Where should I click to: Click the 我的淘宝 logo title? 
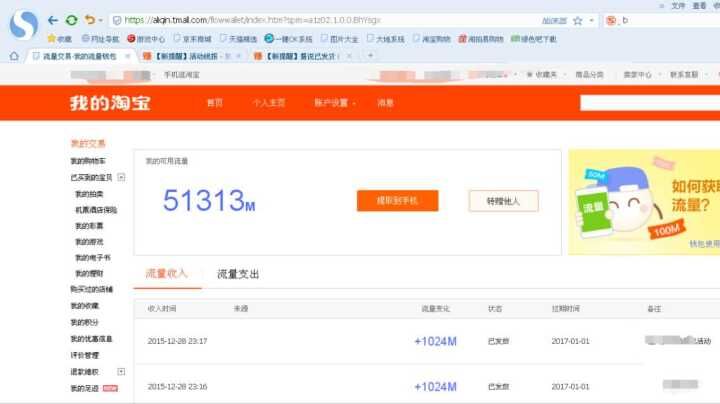(110, 103)
